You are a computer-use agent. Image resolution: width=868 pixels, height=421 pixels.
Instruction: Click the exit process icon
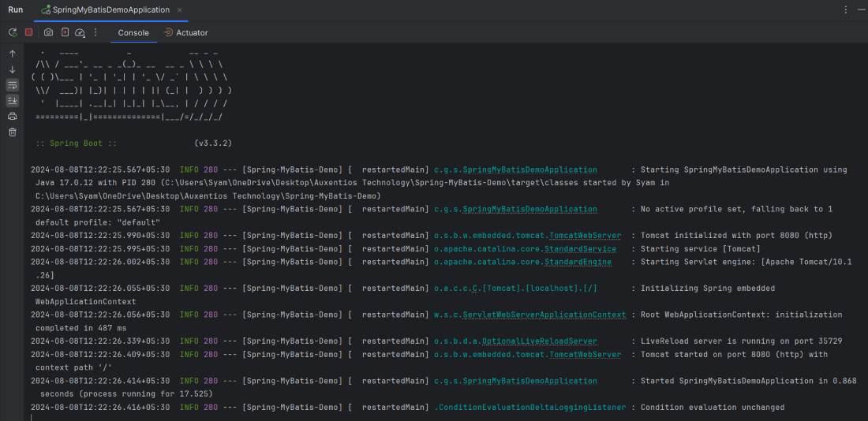(x=65, y=32)
